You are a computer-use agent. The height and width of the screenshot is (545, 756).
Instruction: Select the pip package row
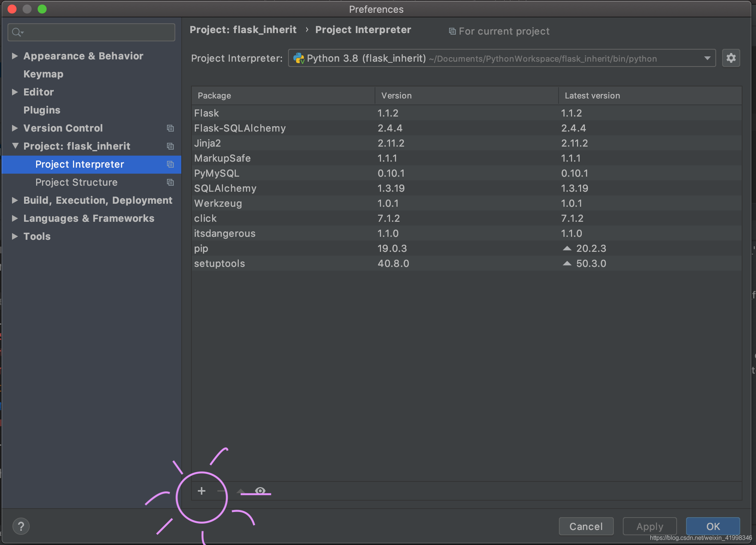[467, 248]
